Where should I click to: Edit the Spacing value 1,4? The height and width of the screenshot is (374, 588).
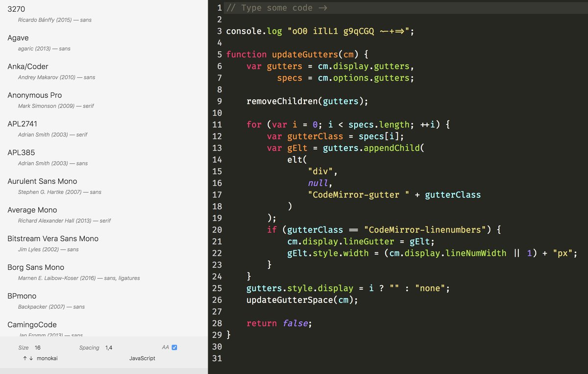(x=109, y=348)
